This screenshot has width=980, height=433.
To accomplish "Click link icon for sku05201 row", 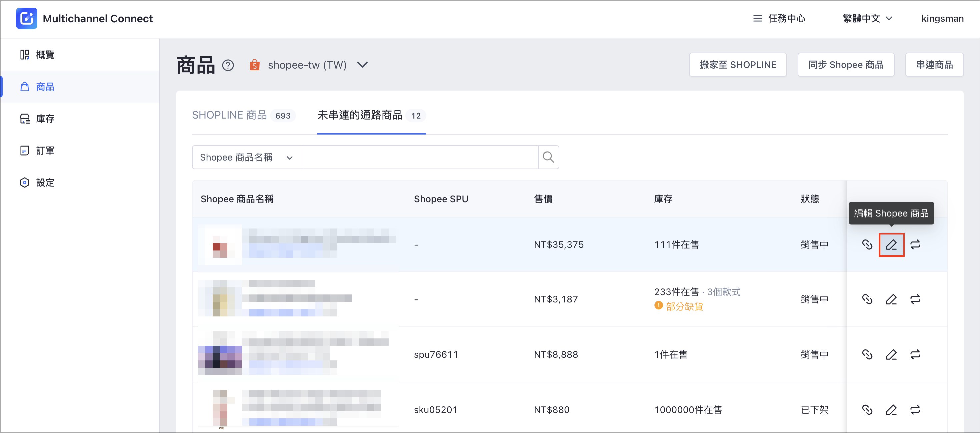I will coord(867,410).
